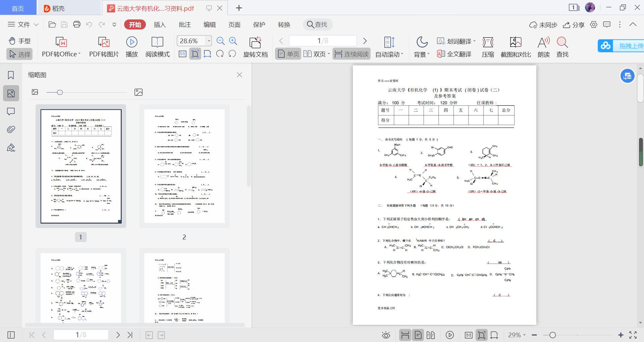The image size is (644, 342).
Task: Zoom out with minus magnifier
Action: click(220, 41)
